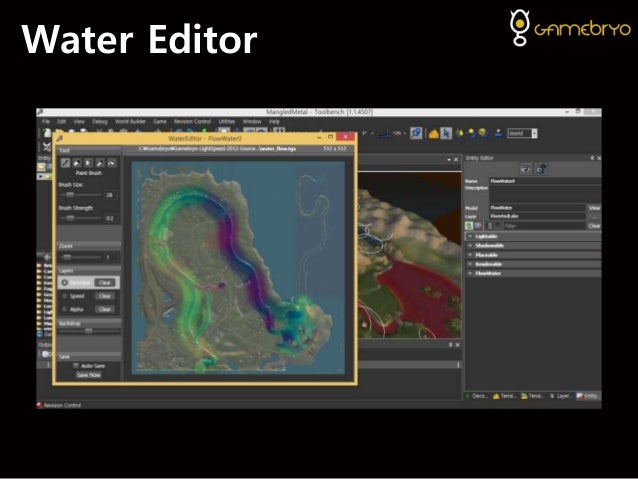
Task: Select the Paint Brush tool icon
Action: point(65,163)
